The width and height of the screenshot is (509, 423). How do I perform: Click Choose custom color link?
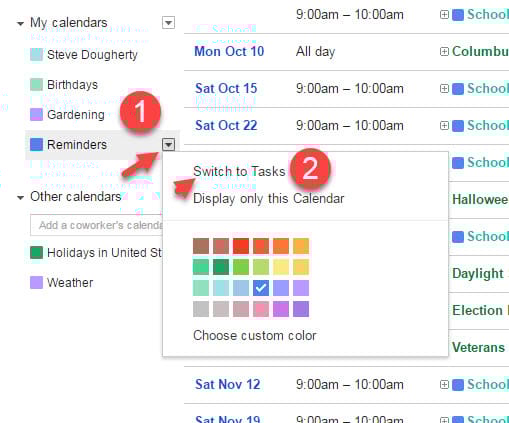(255, 335)
